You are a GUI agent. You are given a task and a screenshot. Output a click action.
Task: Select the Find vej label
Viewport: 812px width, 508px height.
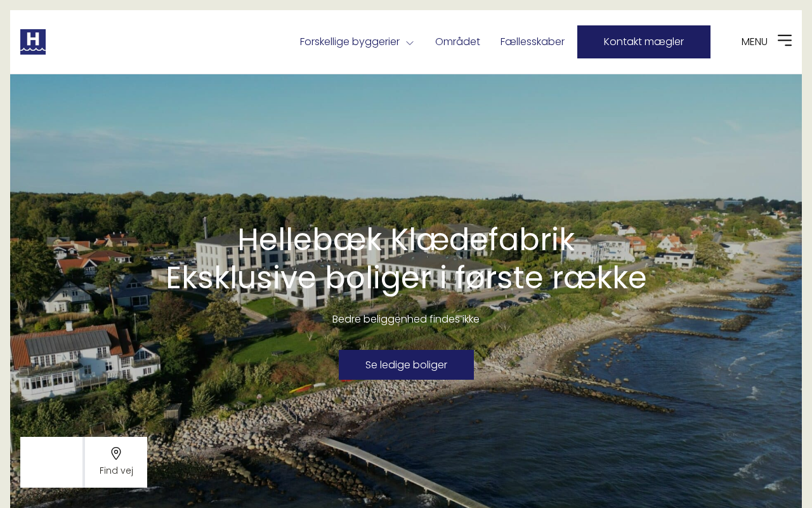[116, 471]
